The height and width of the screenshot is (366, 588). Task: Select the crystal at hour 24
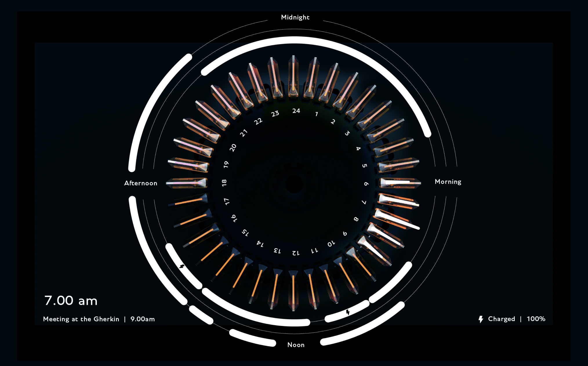[x=293, y=76]
